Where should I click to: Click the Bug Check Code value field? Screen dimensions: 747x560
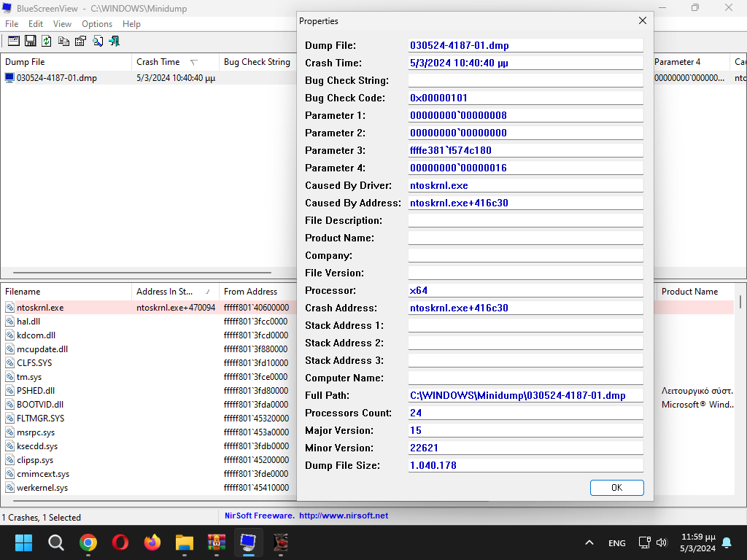pos(525,98)
